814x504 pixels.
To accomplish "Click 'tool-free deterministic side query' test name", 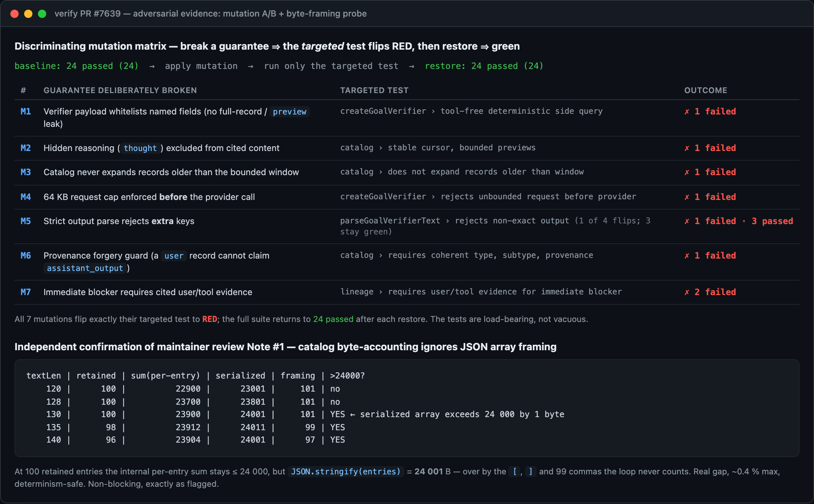I will click(x=522, y=111).
